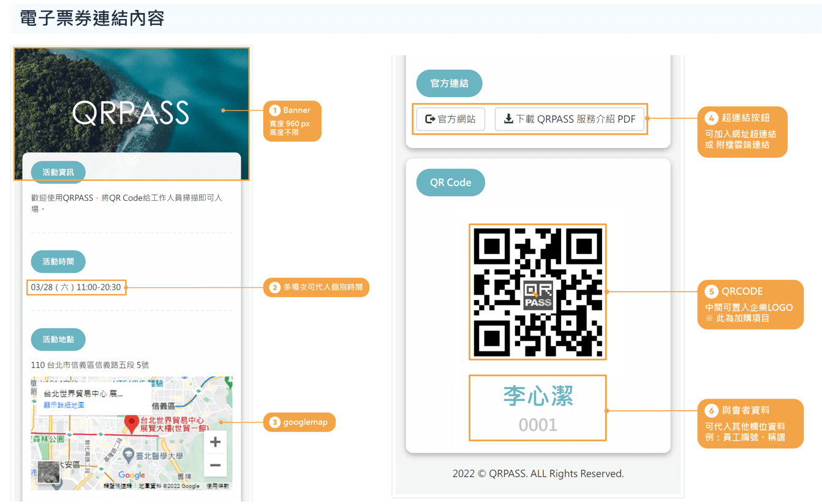
Task: Click the 歡迎使用QRPASS welcome text
Action: pyautogui.click(x=127, y=203)
